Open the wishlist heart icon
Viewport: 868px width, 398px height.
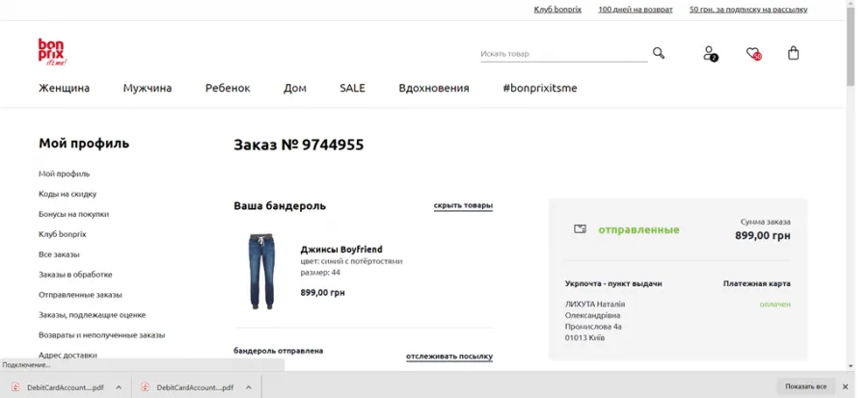click(753, 54)
